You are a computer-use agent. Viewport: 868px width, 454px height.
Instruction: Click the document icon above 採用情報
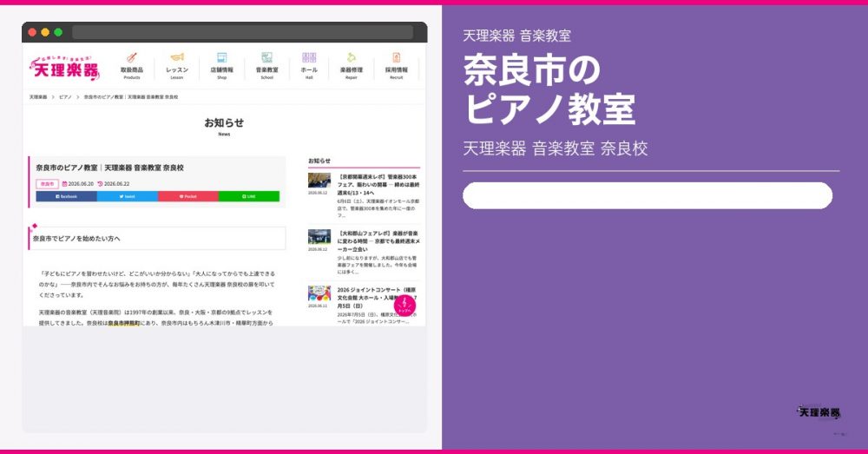tap(397, 57)
